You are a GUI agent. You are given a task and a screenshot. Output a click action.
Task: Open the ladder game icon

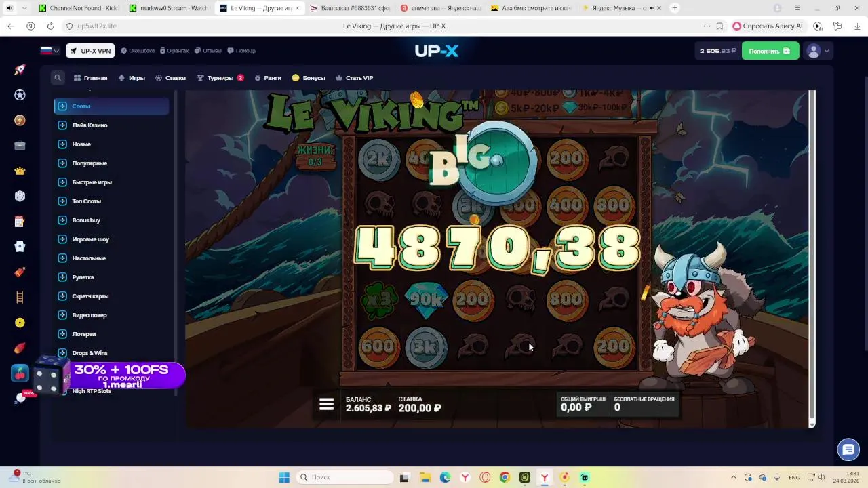[20, 297]
